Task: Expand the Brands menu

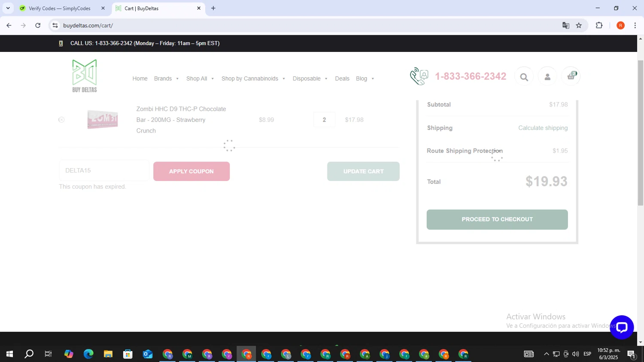Action: 166,78
